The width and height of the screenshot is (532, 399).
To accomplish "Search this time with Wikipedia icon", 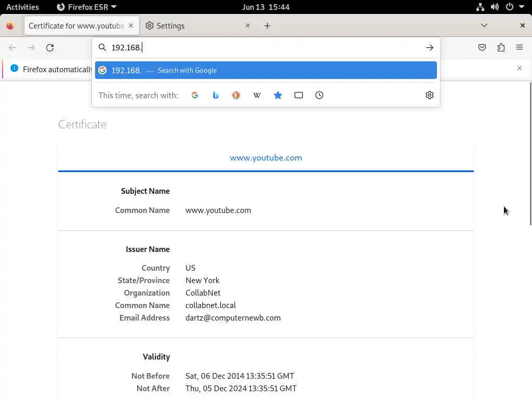I will [257, 96].
